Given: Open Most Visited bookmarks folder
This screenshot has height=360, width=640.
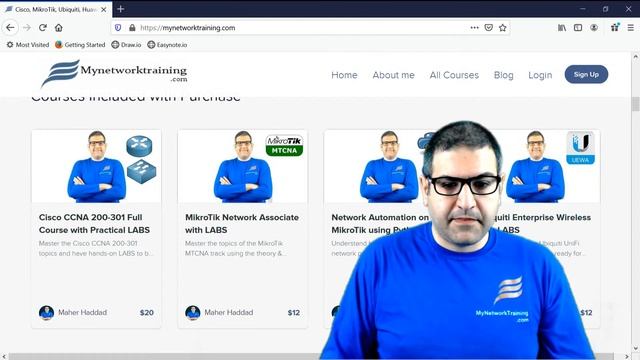Looking at the screenshot, I should [x=28, y=45].
